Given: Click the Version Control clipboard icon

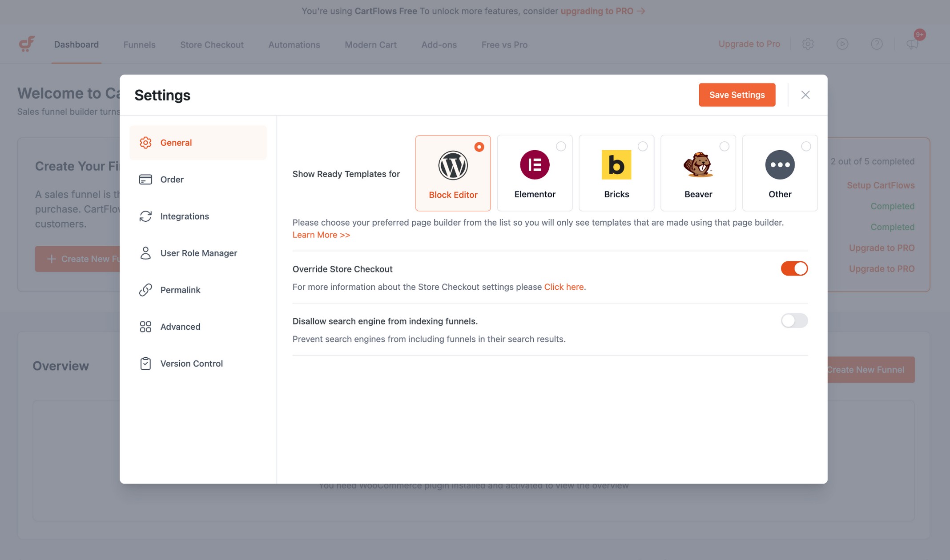Looking at the screenshot, I should (x=145, y=364).
